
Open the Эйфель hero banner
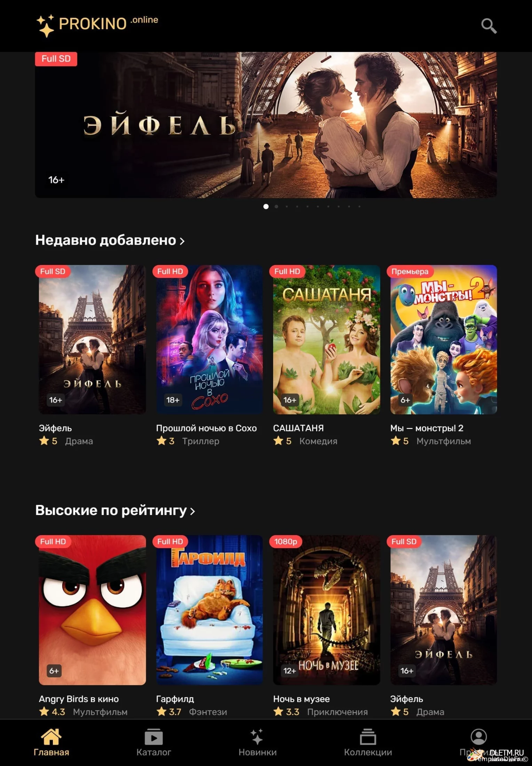(266, 125)
